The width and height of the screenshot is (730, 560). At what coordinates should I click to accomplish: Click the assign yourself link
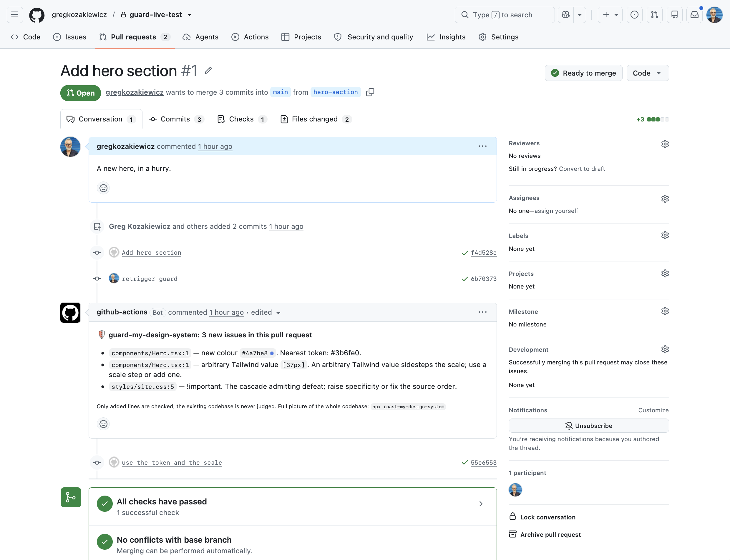pyautogui.click(x=556, y=211)
